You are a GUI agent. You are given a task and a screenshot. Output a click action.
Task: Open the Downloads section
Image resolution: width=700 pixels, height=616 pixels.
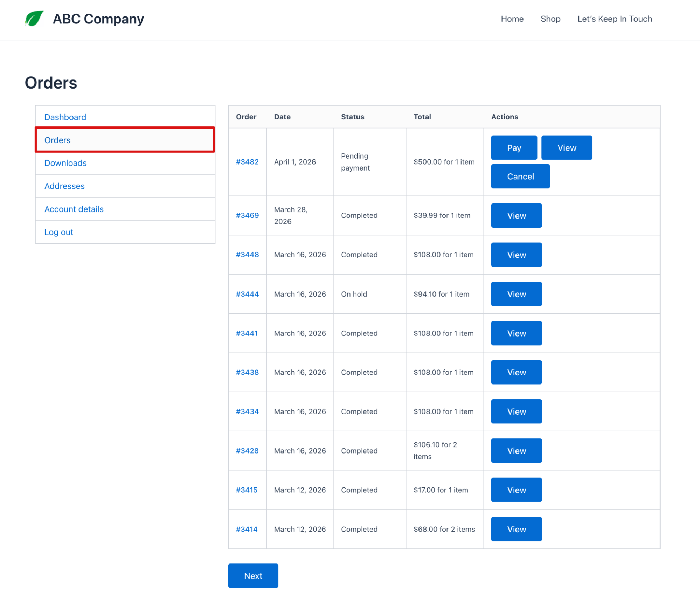pyautogui.click(x=65, y=163)
